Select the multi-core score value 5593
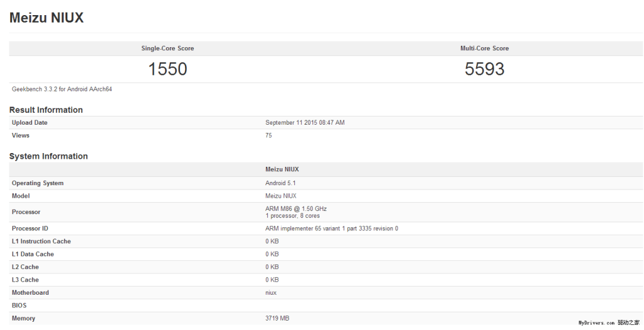This screenshot has width=644, height=330. (x=484, y=69)
